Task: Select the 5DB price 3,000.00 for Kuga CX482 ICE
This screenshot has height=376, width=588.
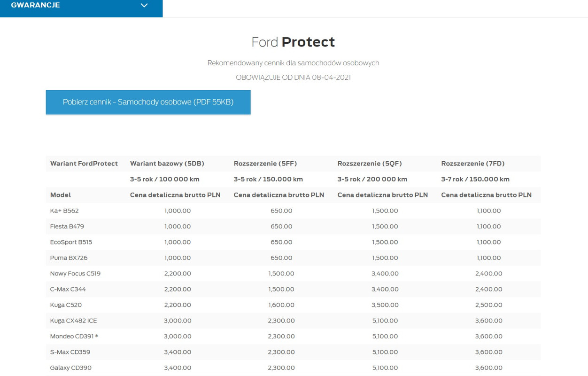Action: tap(178, 321)
